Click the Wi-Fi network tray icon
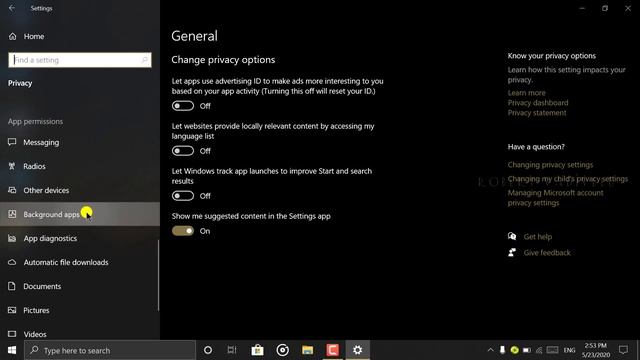 click(x=539, y=350)
